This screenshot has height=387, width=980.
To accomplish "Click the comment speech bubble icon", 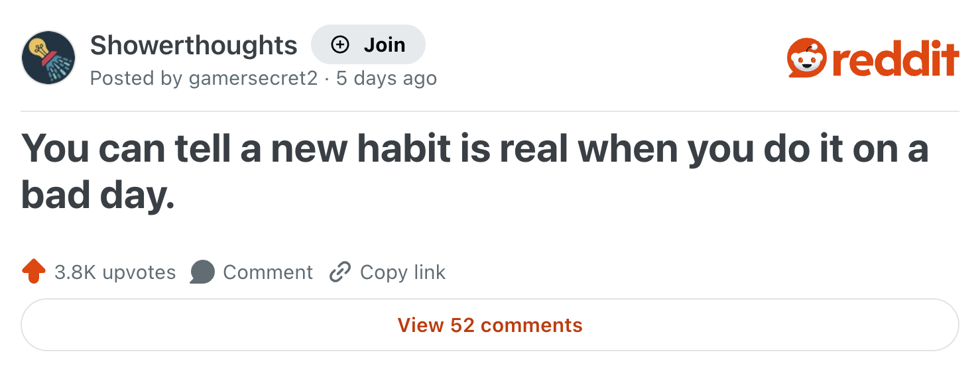I will pos(202,272).
